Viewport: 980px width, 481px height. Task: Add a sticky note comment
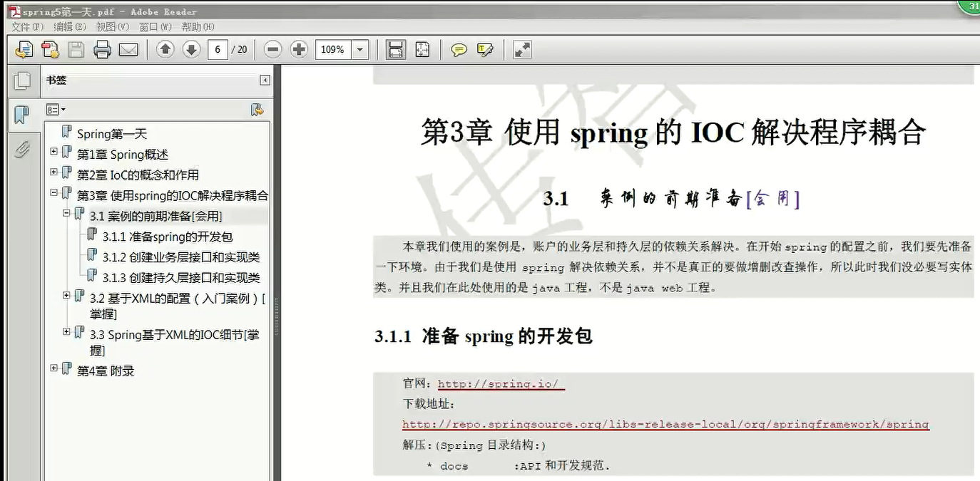[459, 49]
